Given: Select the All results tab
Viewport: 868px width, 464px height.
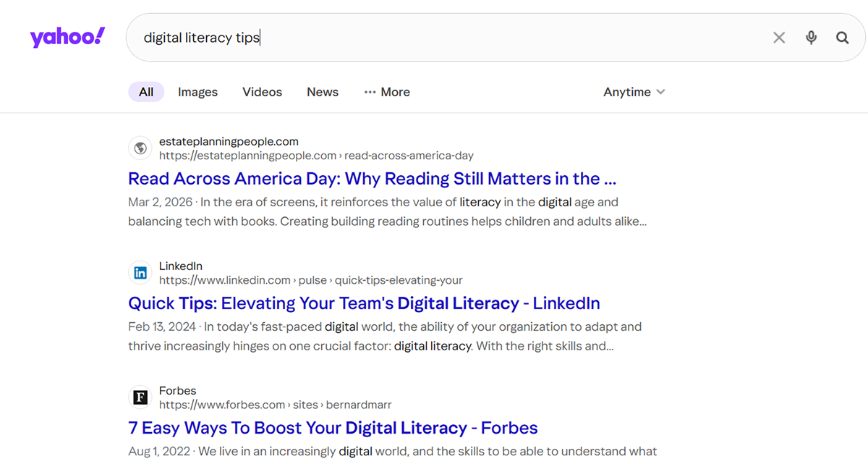Looking at the screenshot, I should pos(146,92).
